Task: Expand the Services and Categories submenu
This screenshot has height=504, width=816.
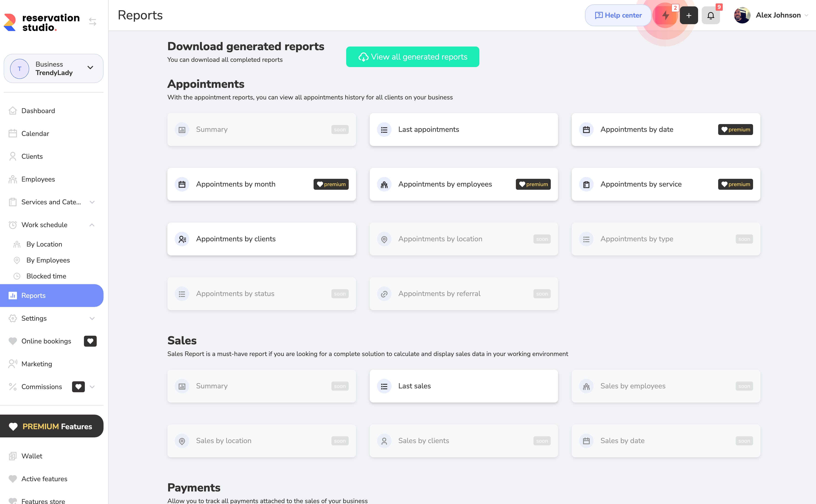Action: [92, 202]
